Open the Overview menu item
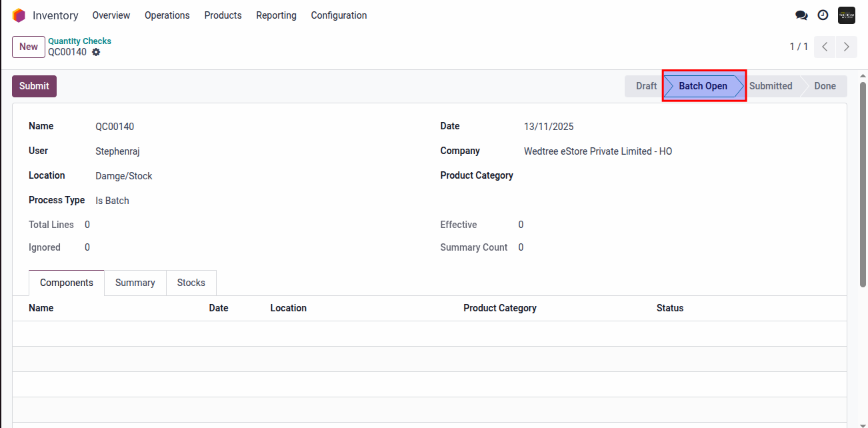The height and width of the screenshot is (428, 868). click(111, 15)
